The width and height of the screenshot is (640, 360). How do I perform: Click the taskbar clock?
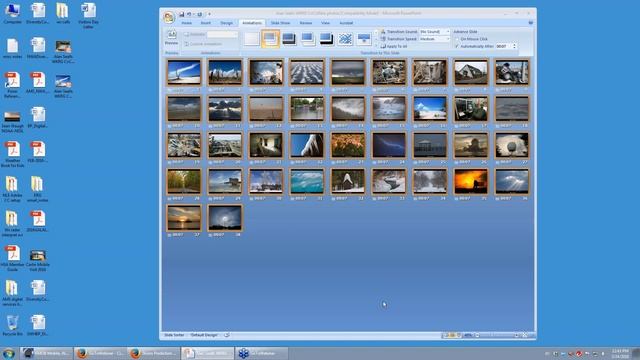pyautogui.click(x=620, y=353)
